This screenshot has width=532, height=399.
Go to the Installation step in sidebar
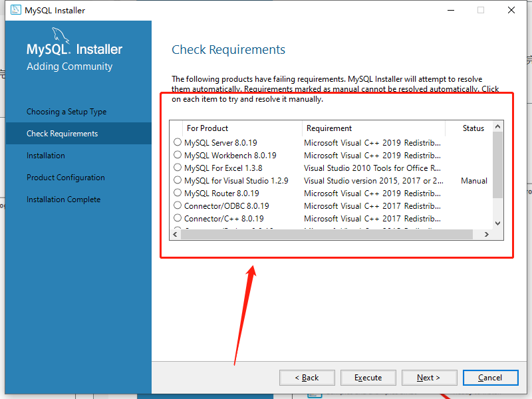pos(46,156)
